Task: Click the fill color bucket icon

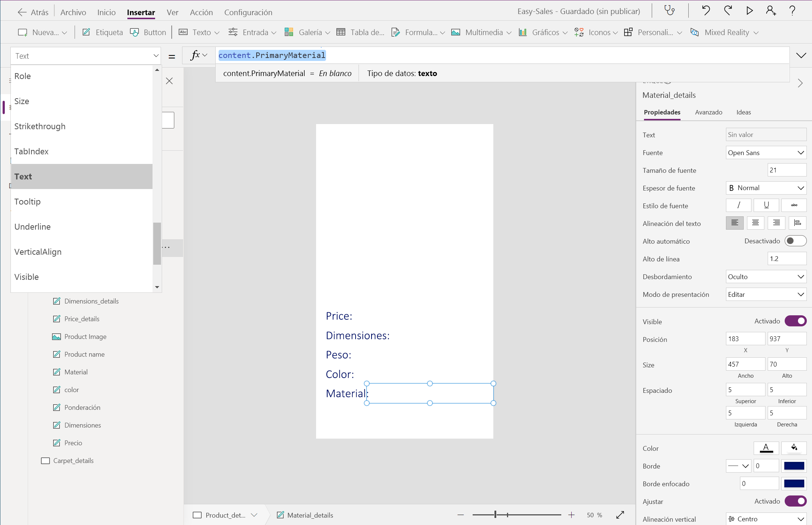Action: click(x=794, y=448)
